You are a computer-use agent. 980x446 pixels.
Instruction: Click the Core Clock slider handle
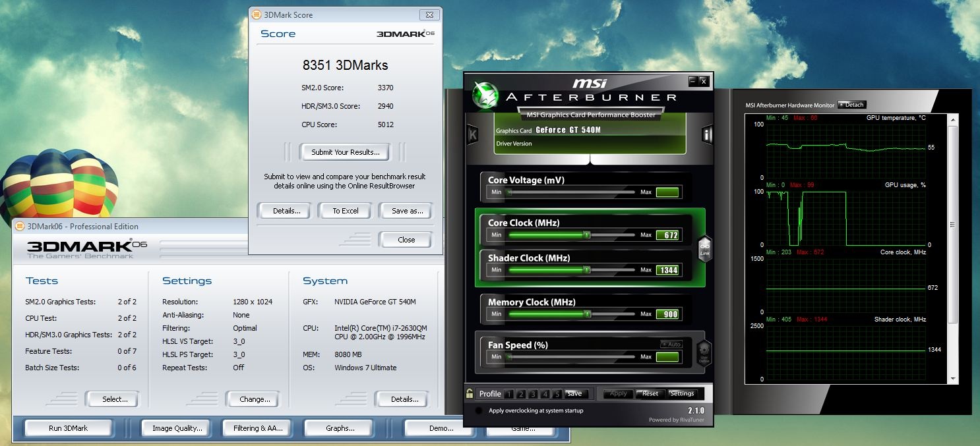[586, 235]
